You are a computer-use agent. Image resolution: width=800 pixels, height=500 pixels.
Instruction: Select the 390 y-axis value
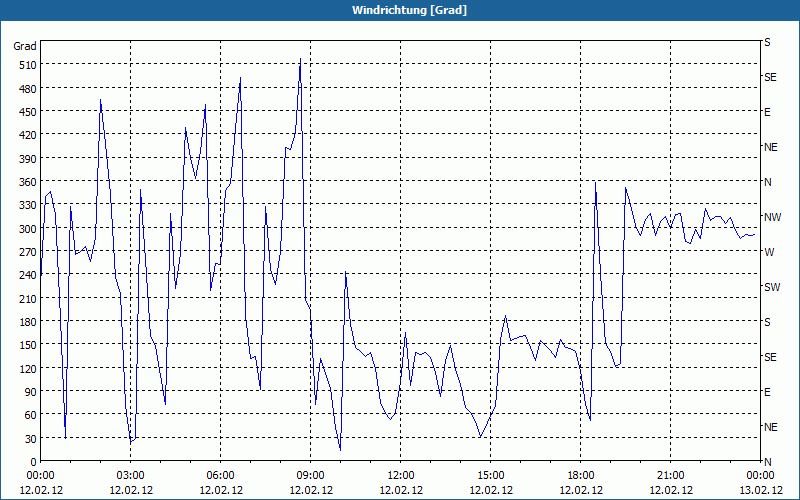click(x=28, y=159)
